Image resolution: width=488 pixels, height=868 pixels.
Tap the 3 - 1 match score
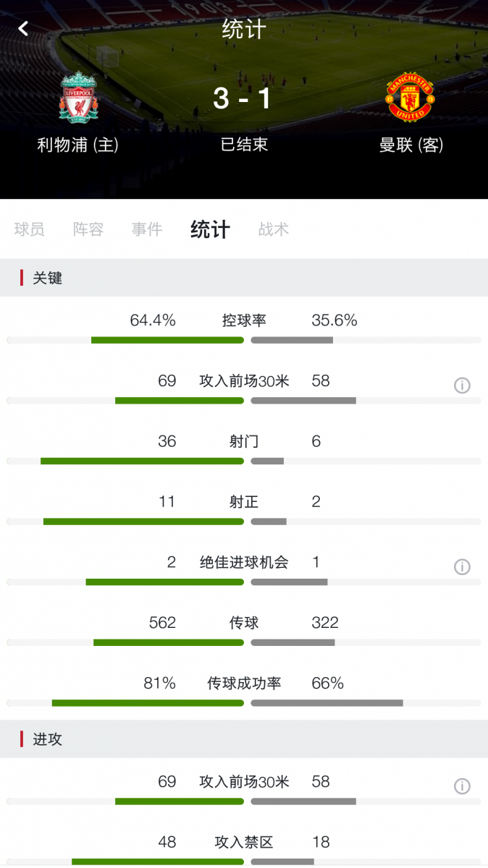click(243, 98)
